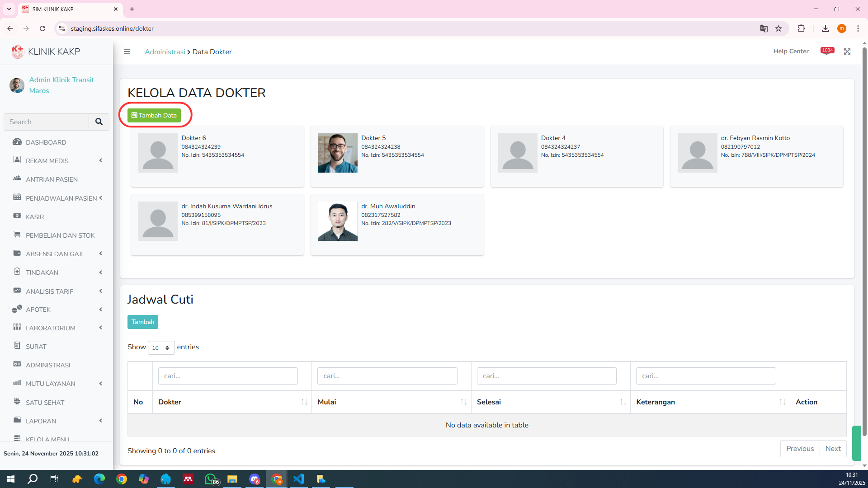Click the green Tambah Data button
This screenshot has width=868, height=488.
point(154,115)
